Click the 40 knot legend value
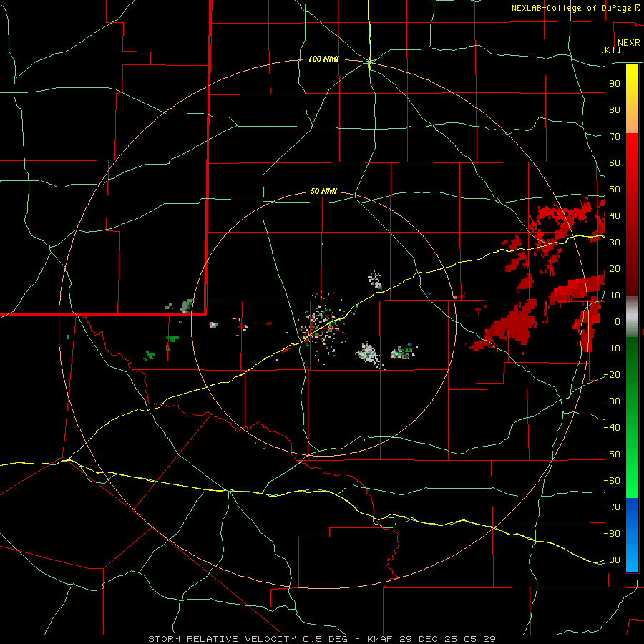The height and width of the screenshot is (644, 644). click(x=615, y=215)
